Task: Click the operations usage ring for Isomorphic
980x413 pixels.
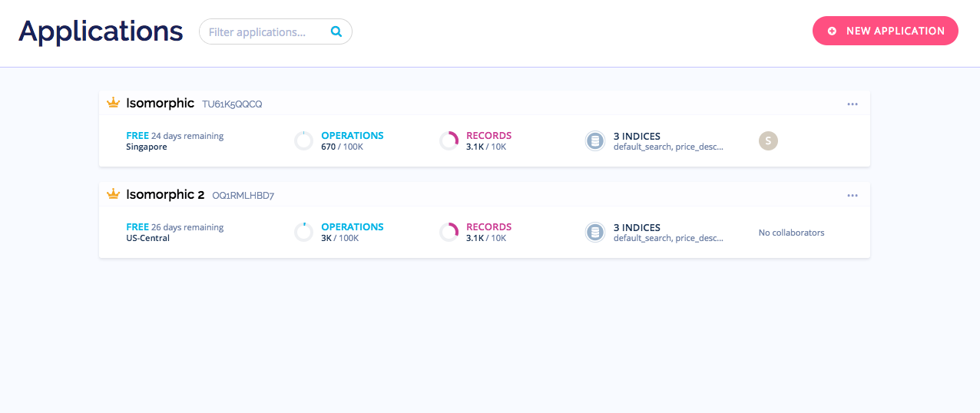Action: pos(304,141)
